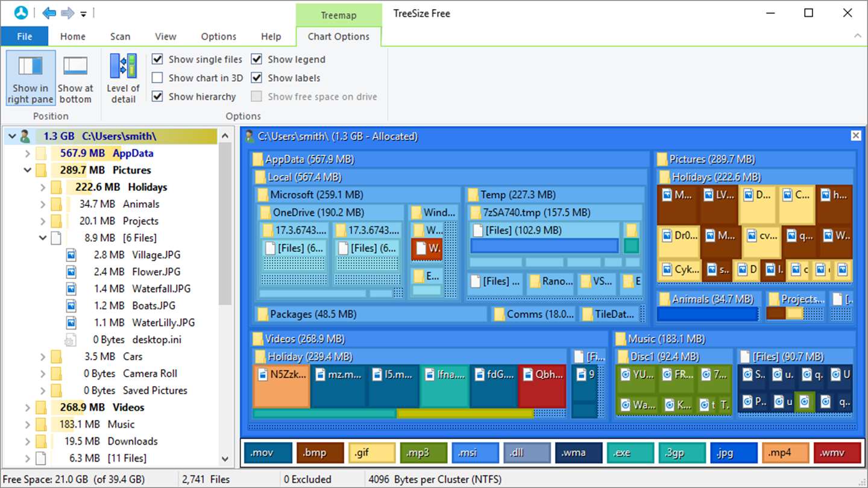Select Show at bottom position
The image size is (868, 488).
(x=75, y=78)
